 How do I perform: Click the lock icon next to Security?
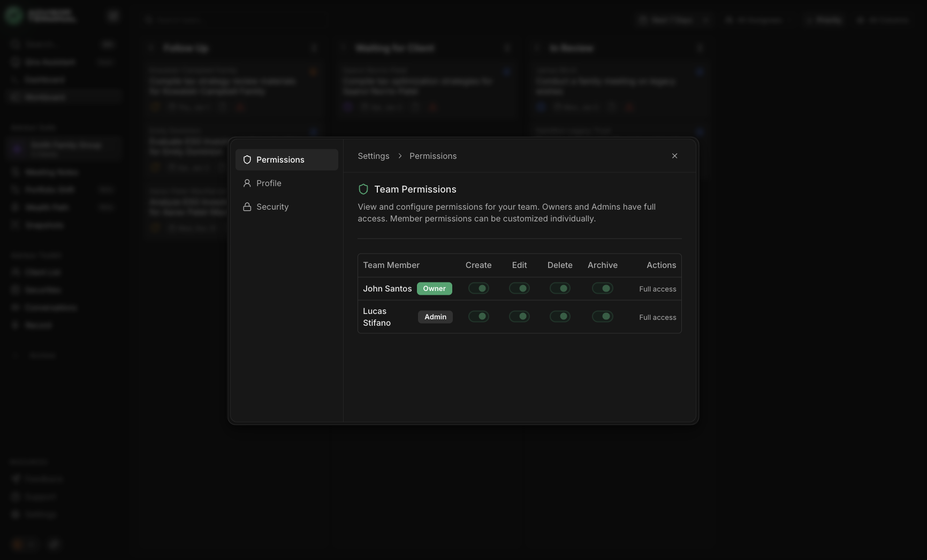[x=247, y=206]
